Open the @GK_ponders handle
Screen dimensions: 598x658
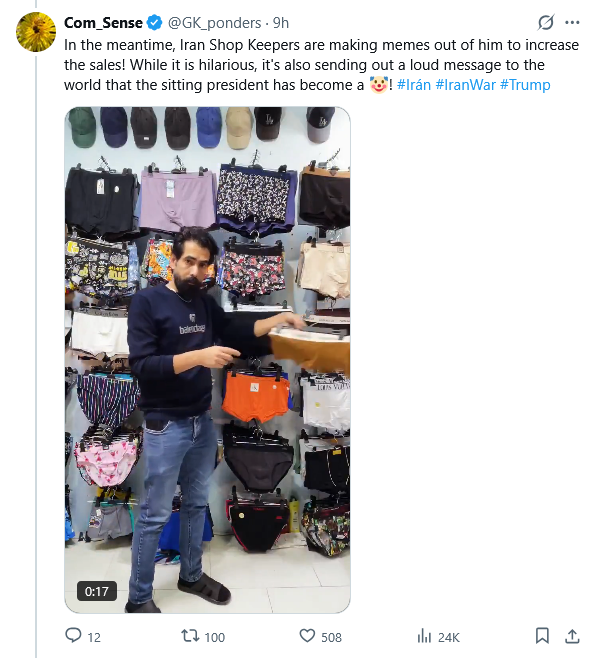pyautogui.click(x=214, y=23)
